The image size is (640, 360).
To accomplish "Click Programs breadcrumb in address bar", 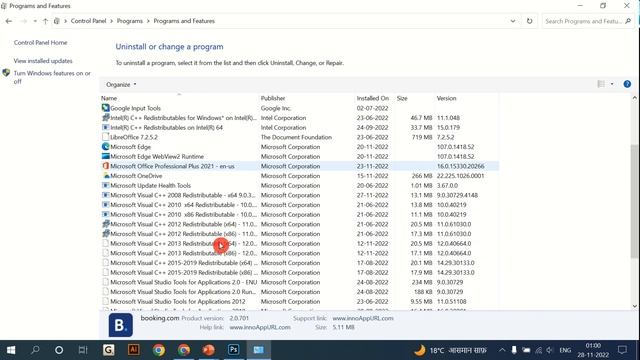I will coord(130,21).
